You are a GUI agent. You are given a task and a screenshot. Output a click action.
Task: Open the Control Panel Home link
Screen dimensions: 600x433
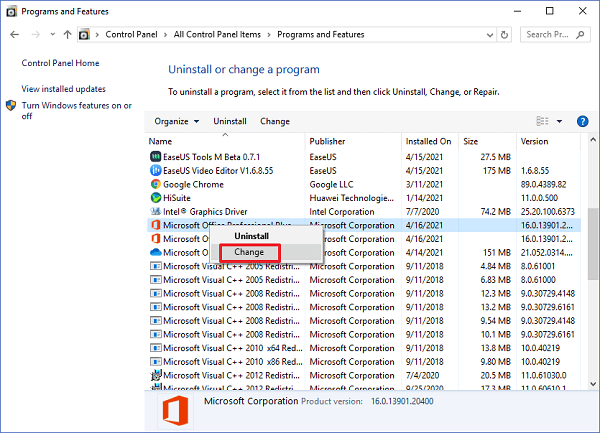tap(60, 63)
